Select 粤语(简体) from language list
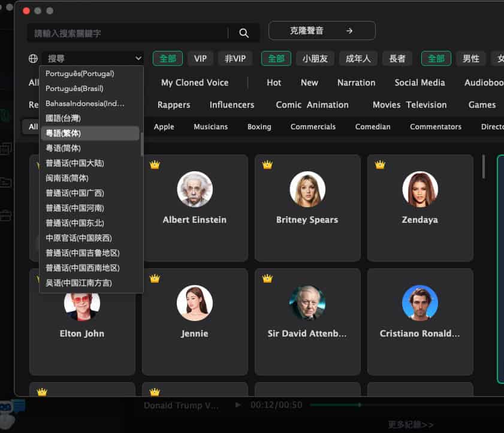 pyautogui.click(x=63, y=148)
